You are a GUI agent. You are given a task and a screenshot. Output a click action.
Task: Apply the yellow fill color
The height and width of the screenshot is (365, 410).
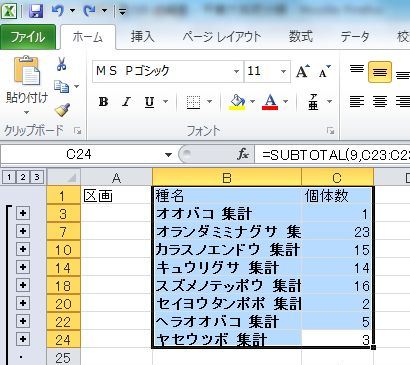pyautogui.click(x=237, y=102)
